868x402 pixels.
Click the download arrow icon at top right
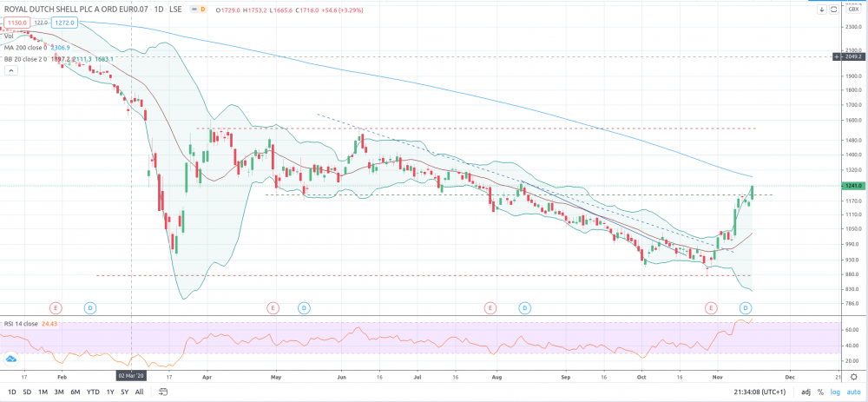tap(822, 10)
